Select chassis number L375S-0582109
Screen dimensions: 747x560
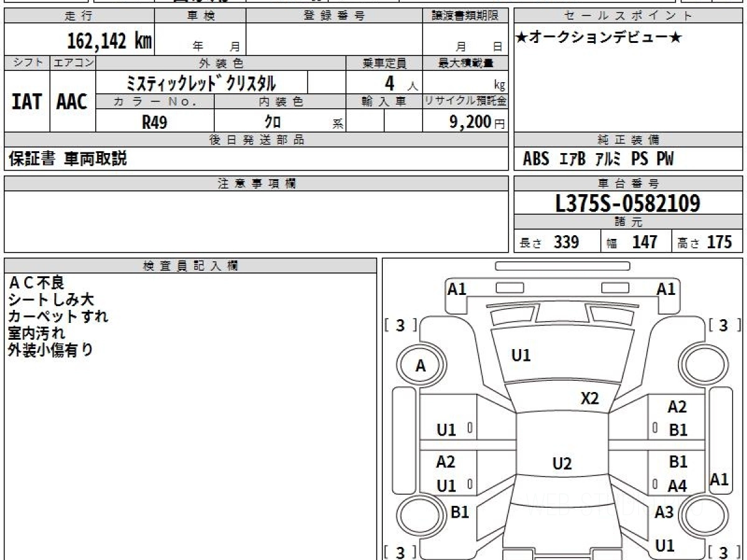coord(627,203)
